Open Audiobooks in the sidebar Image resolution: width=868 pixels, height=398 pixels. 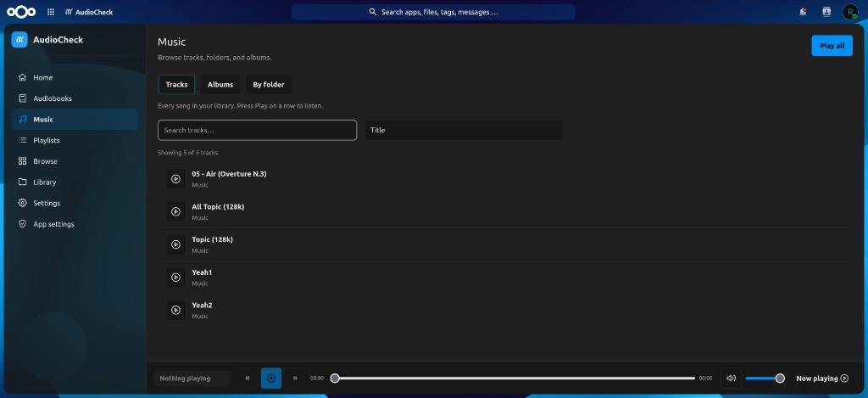click(75, 98)
